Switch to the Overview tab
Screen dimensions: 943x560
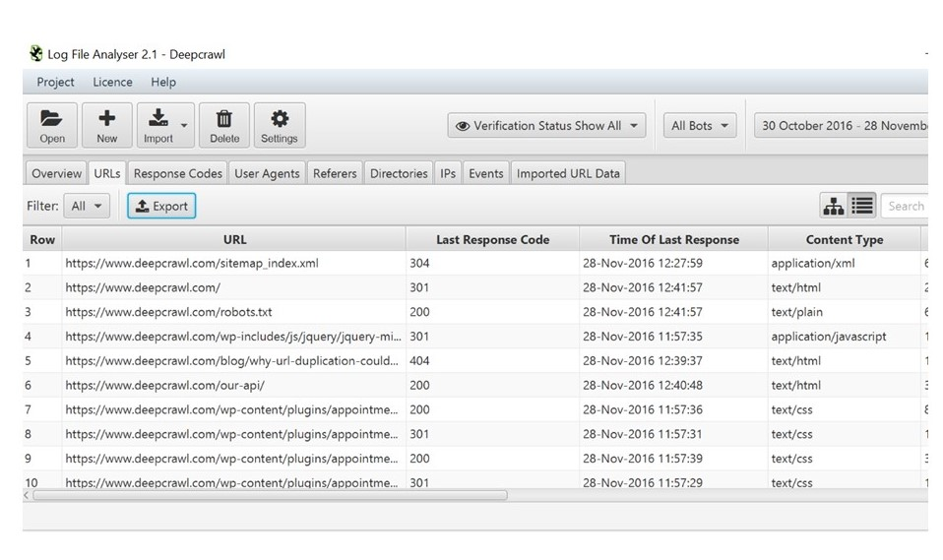[56, 173]
